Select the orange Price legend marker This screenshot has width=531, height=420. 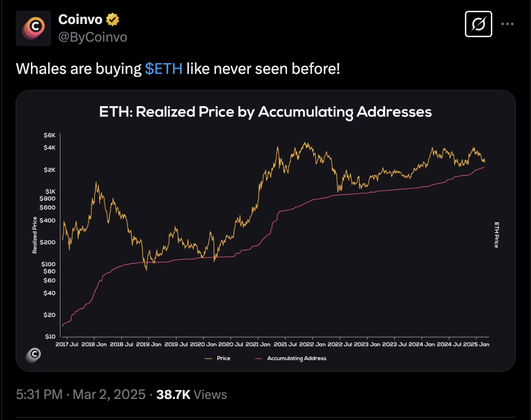pos(208,358)
